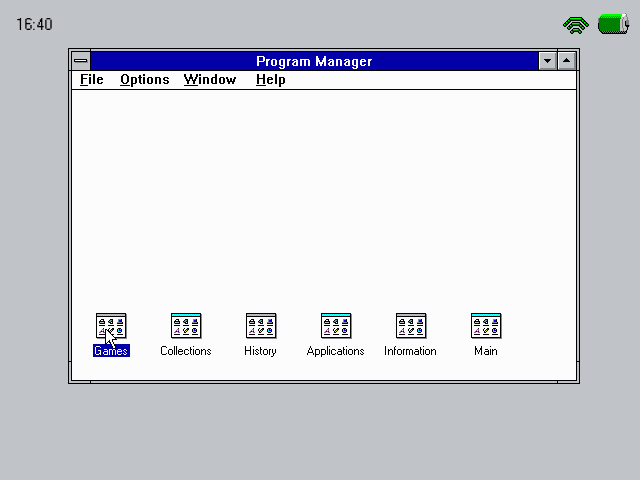
Task: Minimize Program Manager with down arrow button
Action: point(547,61)
